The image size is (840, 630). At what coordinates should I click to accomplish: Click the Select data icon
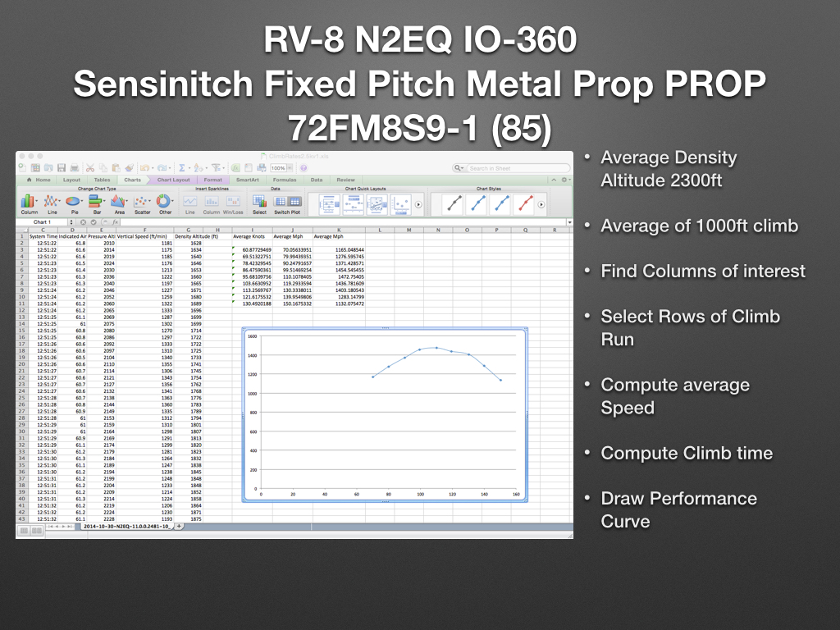coord(259,202)
